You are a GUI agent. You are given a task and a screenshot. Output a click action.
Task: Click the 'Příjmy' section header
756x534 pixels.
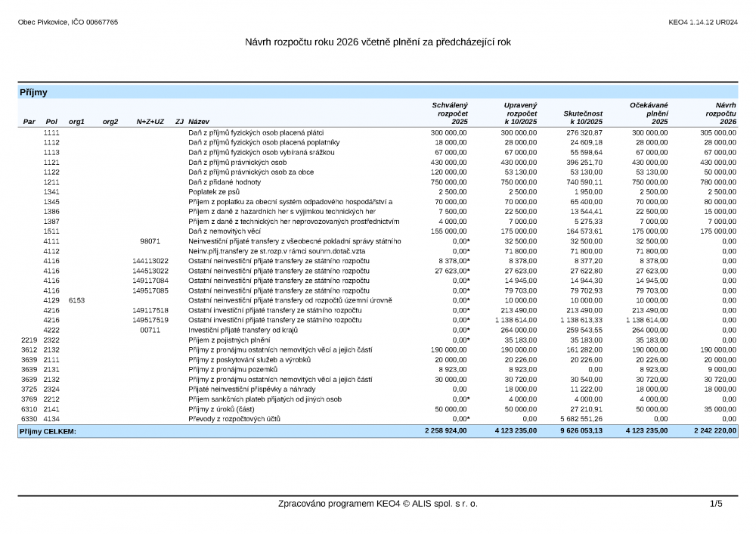pyautogui.click(x=33, y=92)
